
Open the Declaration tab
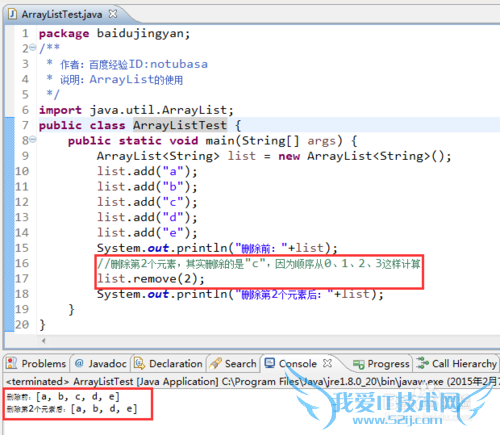pyautogui.click(x=168, y=363)
